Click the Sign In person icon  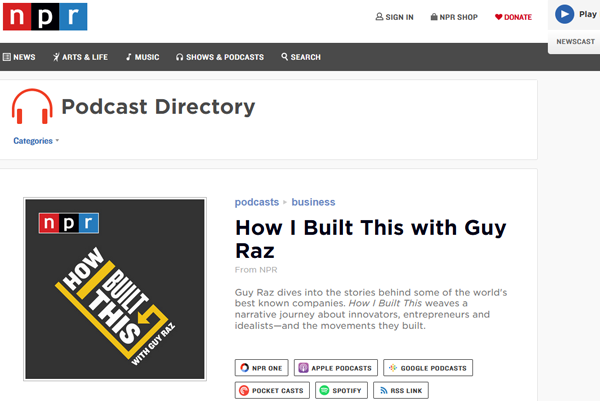(x=379, y=17)
